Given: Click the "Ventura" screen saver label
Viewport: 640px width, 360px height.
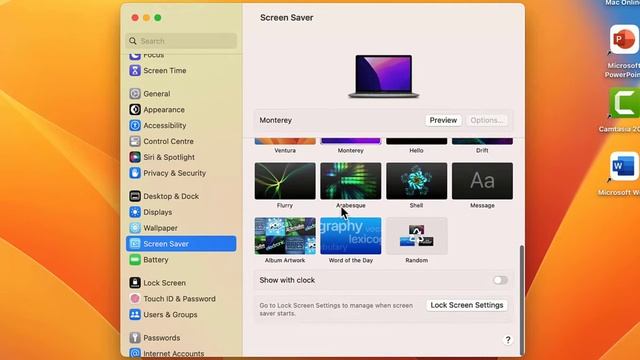Looking at the screenshot, I should click(x=285, y=150).
